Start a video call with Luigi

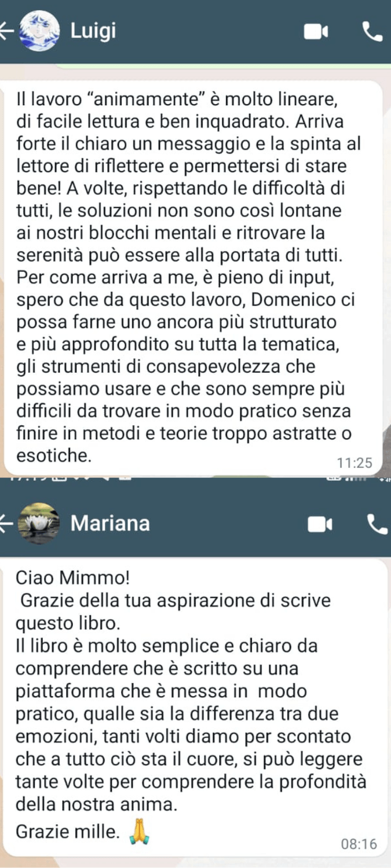coord(316,32)
